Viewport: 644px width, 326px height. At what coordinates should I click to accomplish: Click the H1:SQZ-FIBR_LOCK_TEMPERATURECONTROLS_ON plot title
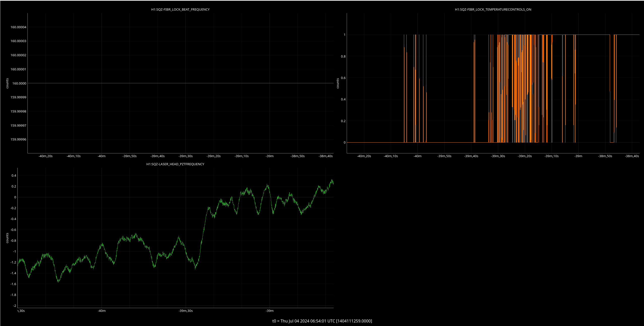click(493, 9)
